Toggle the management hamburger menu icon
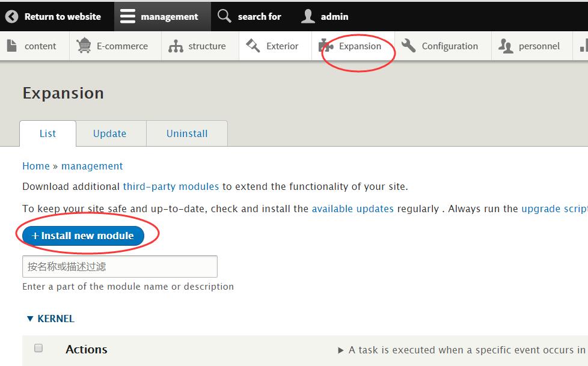Image resolution: width=588 pixels, height=366 pixels. coord(127,16)
